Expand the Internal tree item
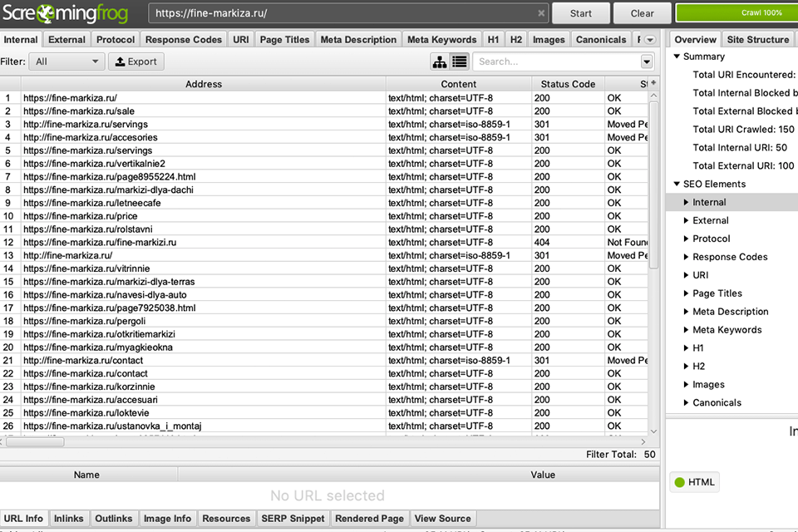The height and width of the screenshot is (532, 798). (686, 202)
